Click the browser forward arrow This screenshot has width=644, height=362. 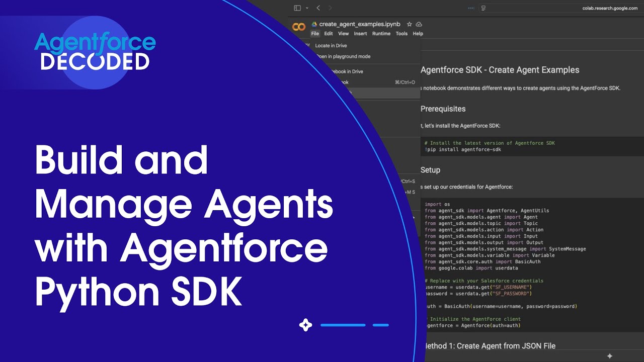pos(330,8)
